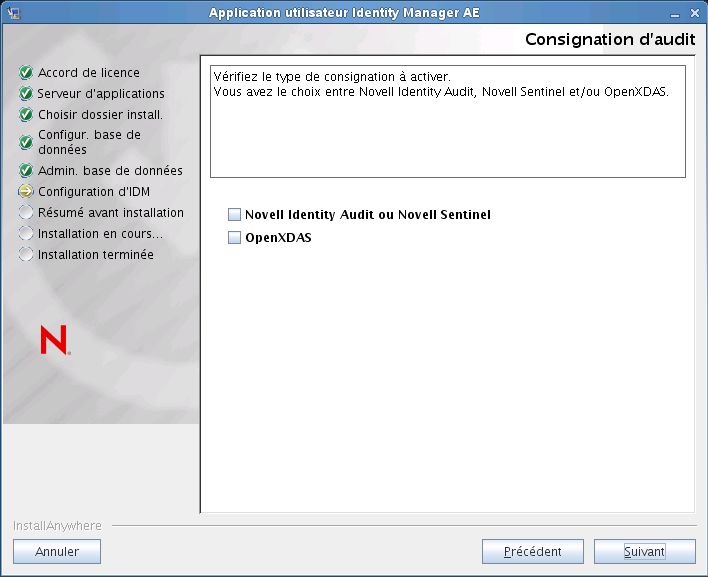Select the Installation en cours... step text
The height and width of the screenshot is (577, 708).
point(100,234)
